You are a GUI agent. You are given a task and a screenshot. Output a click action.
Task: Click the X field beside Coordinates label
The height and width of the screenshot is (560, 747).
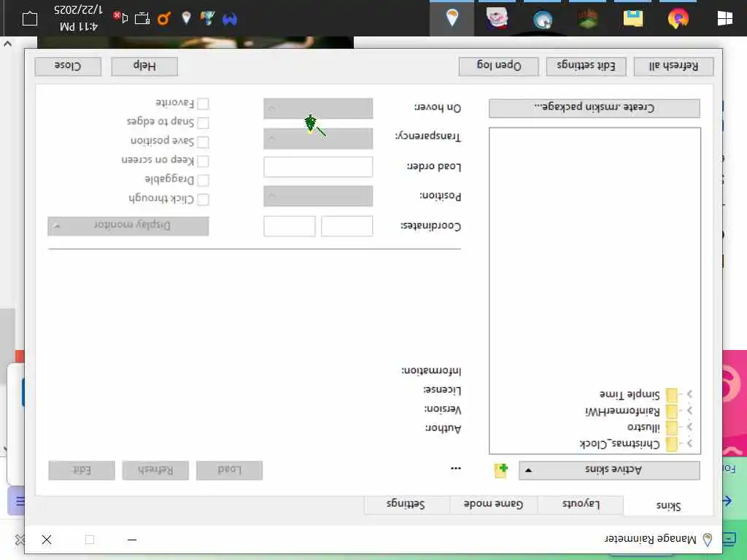(x=347, y=226)
